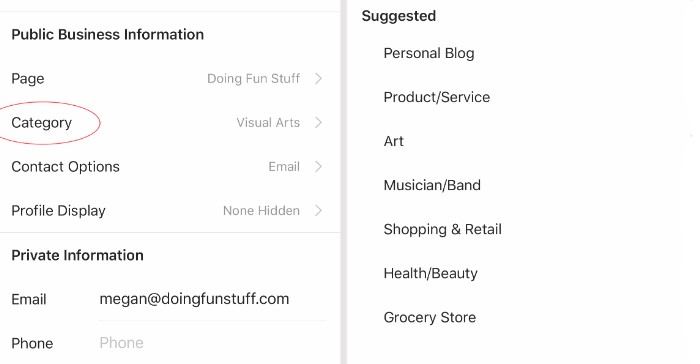Viewport: 700px width, 364px height.
Task: Tap the Visual Arts category value
Action: pyautogui.click(x=268, y=122)
